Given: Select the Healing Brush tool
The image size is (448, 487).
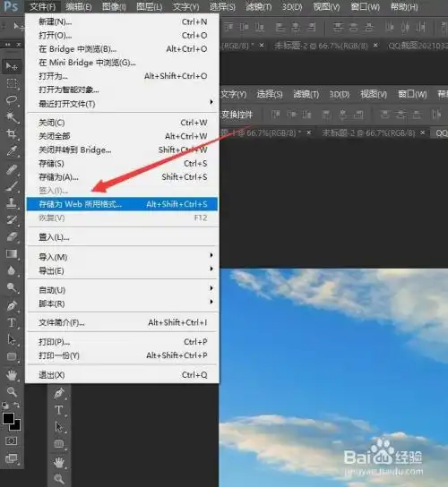Looking at the screenshot, I should [x=12, y=169].
